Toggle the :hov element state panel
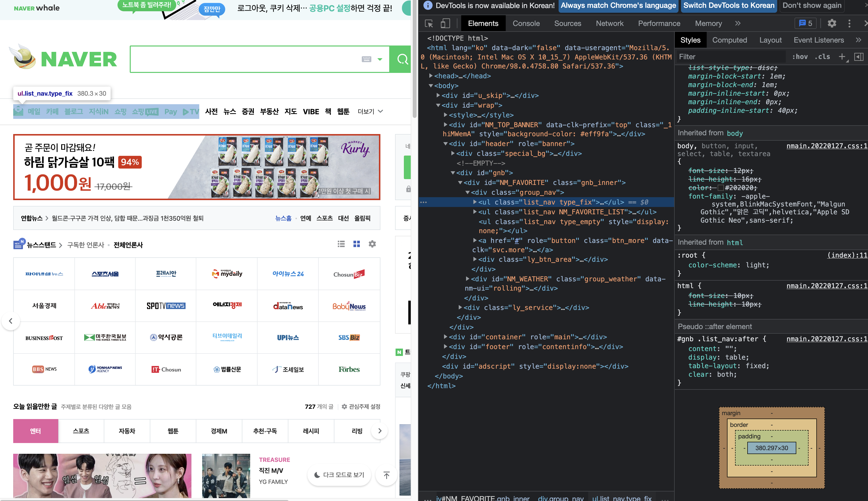The height and width of the screenshot is (501, 868). click(x=799, y=57)
